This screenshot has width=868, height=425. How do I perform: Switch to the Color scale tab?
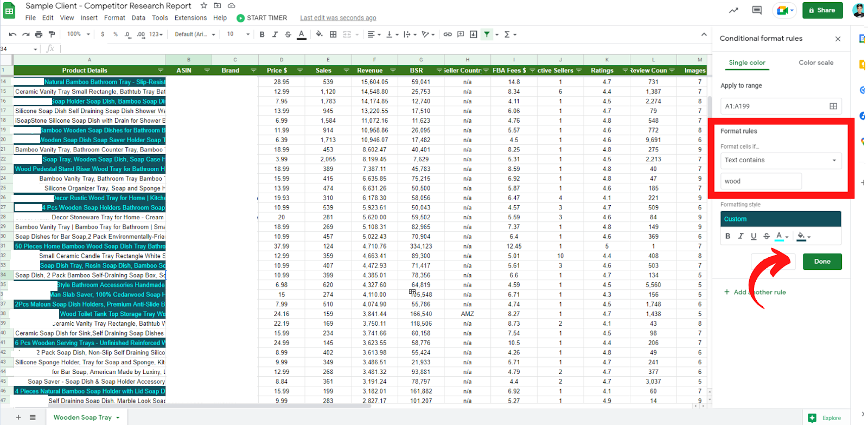click(x=815, y=62)
